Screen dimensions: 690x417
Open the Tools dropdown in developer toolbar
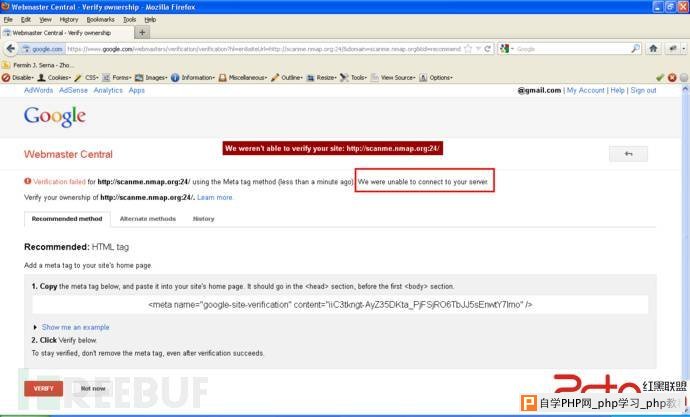(x=353, y=77)
